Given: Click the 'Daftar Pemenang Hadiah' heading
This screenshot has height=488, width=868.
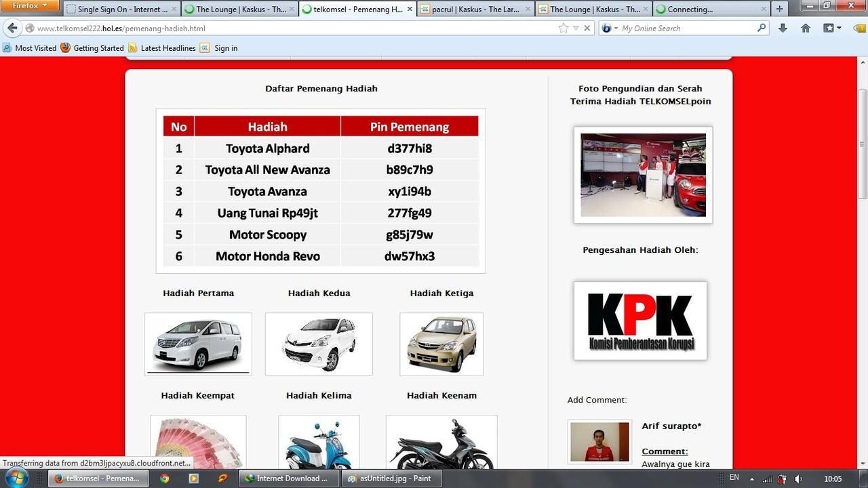Looking at the screenshot, I should coord(321,89).
